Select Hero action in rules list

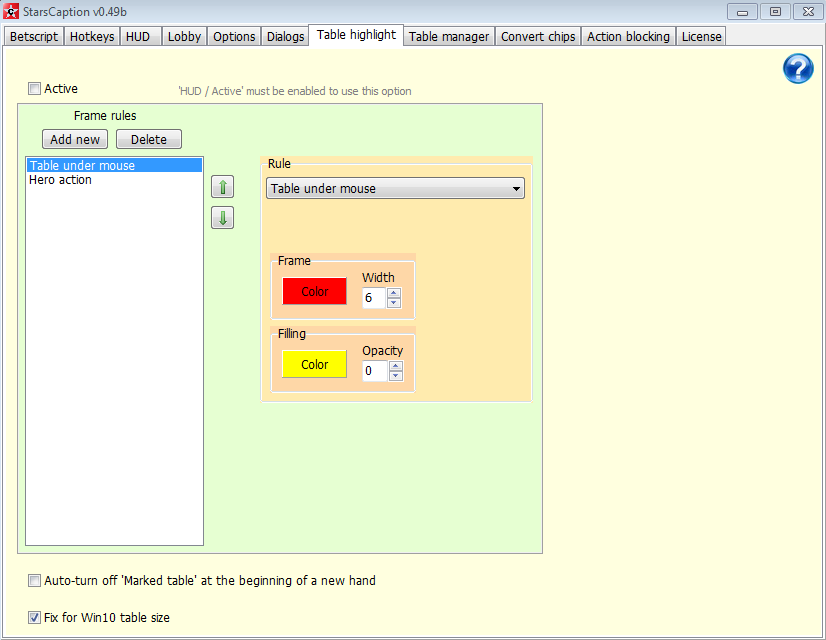[60, 180]
